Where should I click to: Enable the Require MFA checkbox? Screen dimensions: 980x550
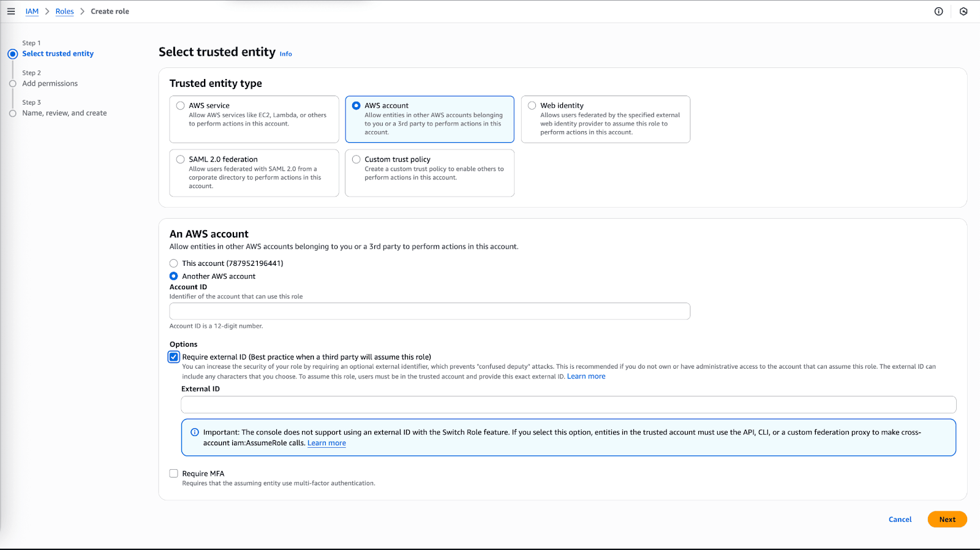coord(173,473)
